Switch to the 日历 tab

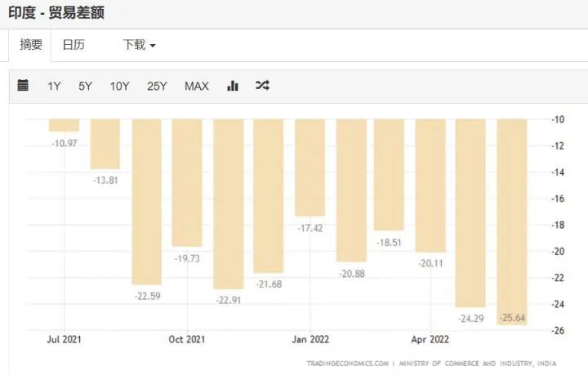pyautogui.click(x=73, y=45)
